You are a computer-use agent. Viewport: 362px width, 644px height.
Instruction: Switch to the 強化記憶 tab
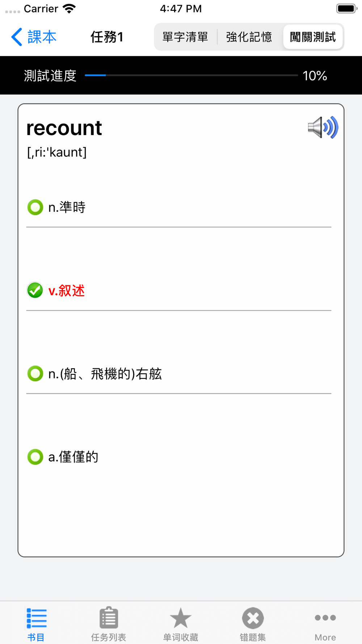coord(249,37)
